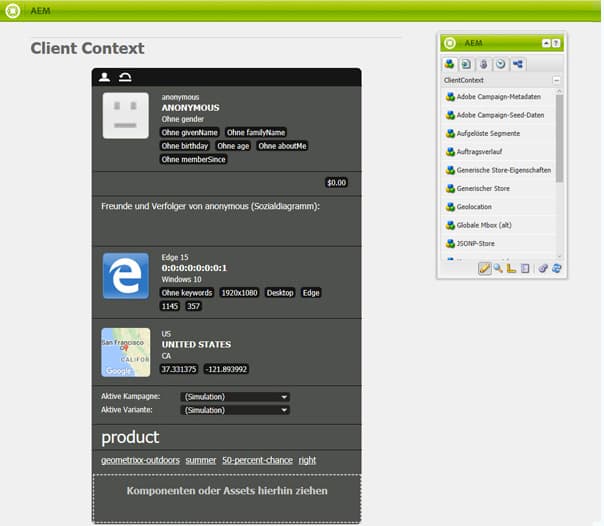Select Globale Mbox (alt) component
604x526 pixels.
[x=498, y=225]
